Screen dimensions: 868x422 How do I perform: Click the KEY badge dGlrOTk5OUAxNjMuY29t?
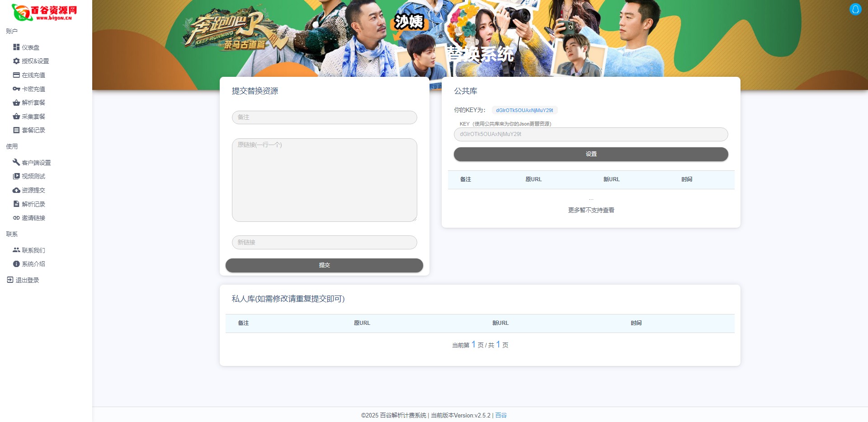[525, 110]
